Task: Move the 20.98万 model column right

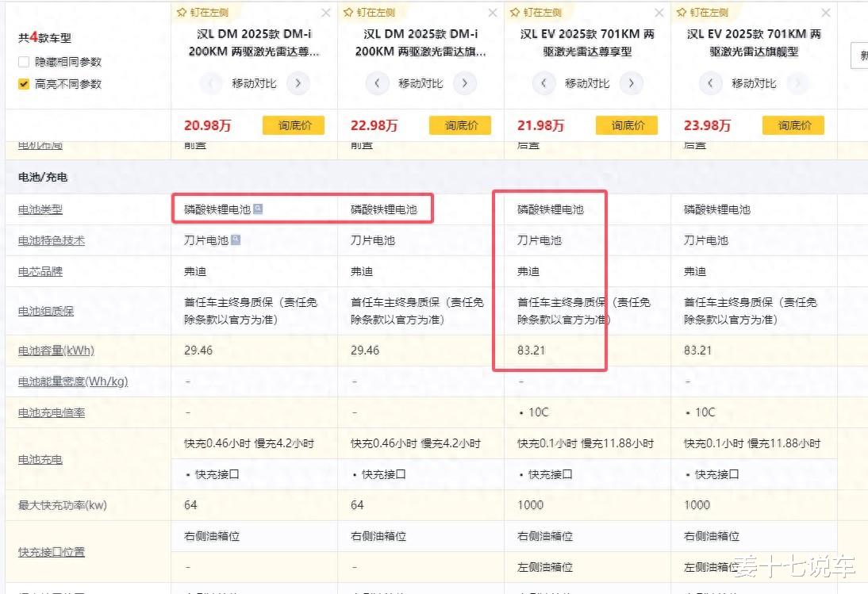Action: (x=298, y=83)
